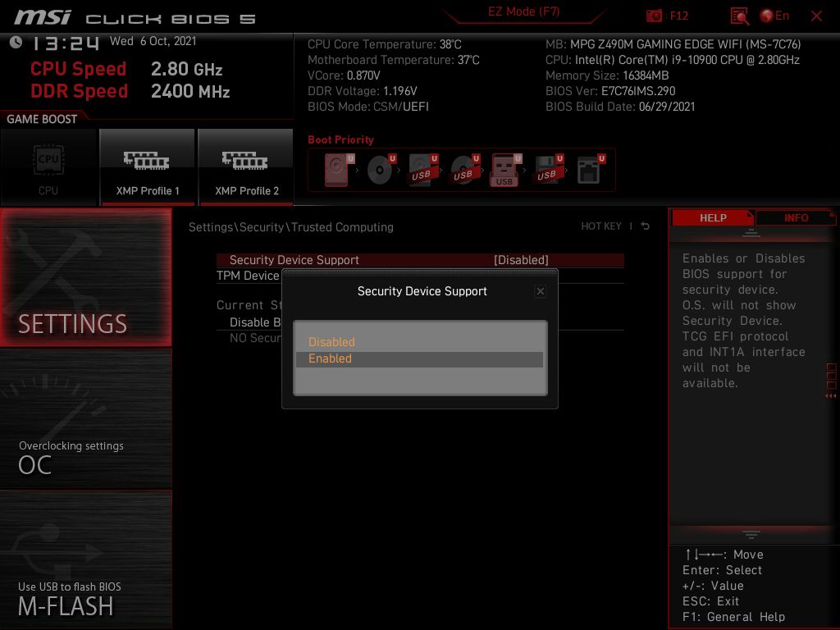
Task: Open the OC overclocking settings section
Action: pyautogui.click(x=85, y=419)
